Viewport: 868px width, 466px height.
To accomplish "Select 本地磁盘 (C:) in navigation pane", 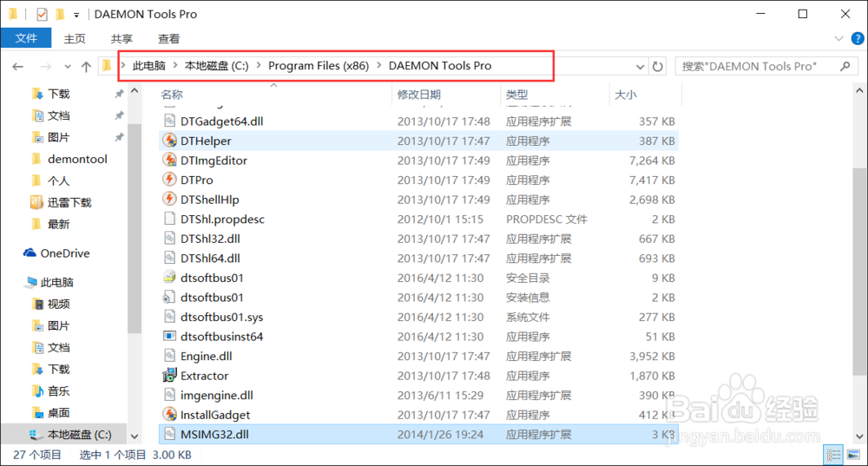I will [79, 435].
